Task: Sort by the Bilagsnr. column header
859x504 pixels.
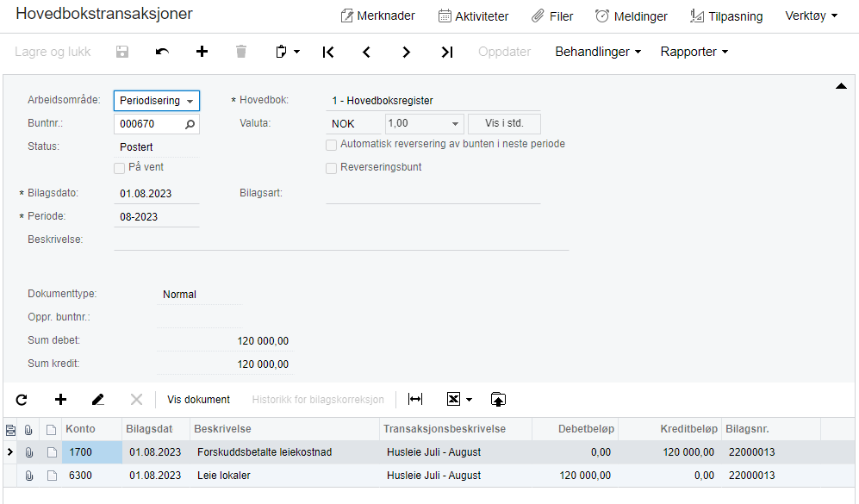Action: 771,429
